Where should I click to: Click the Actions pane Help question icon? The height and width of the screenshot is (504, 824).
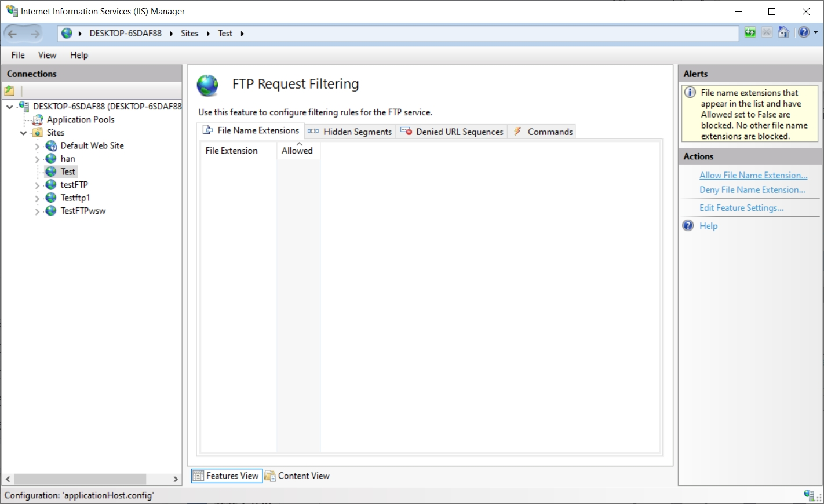(x=688, y=225)
